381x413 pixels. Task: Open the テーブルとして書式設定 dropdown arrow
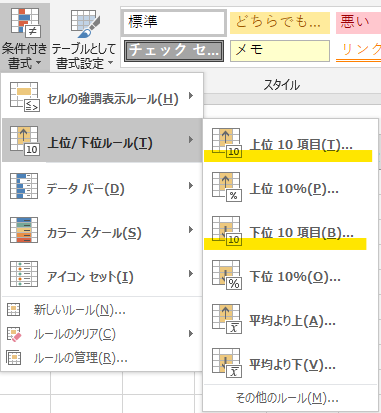pyautogui.click(x=110, y=63)
